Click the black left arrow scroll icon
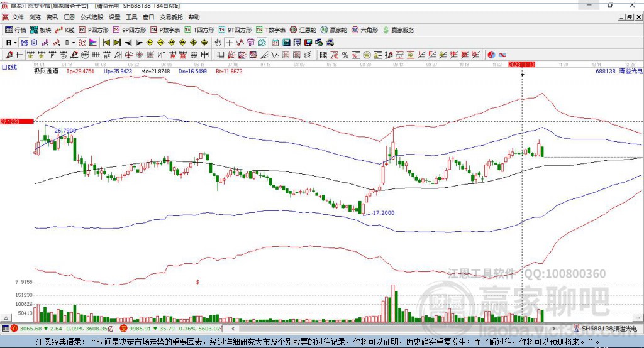Image resolution: width=644 pixels, height=348 pixels. 128,43
